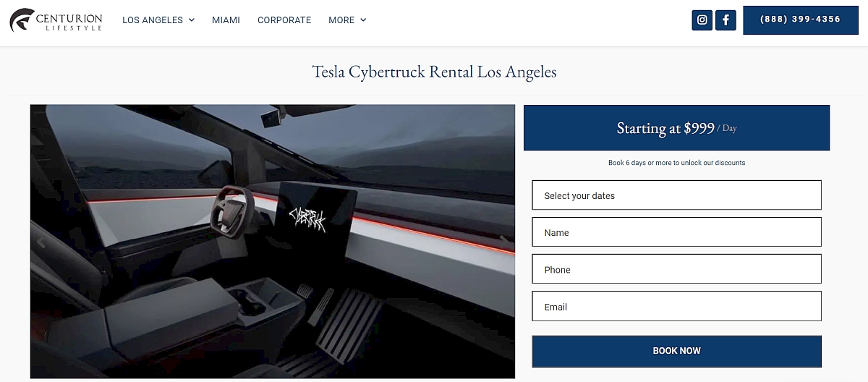Focus the Name input field

click(x=676, y=232)
